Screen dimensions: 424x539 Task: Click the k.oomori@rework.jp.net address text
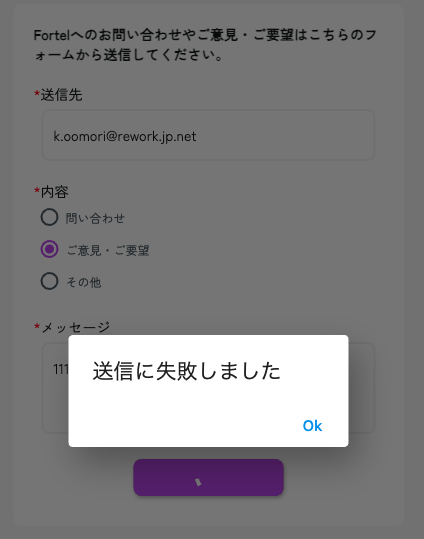click(x=125, y=136)
